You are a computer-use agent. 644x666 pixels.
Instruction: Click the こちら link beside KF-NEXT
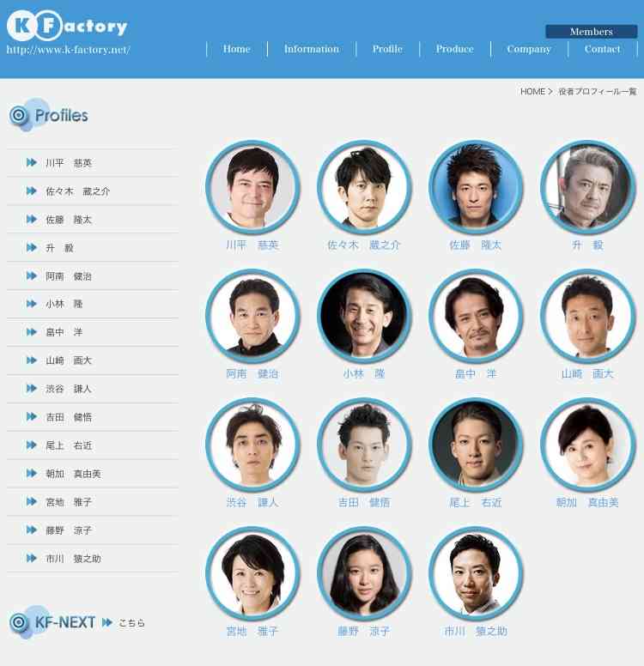point(131,623)
